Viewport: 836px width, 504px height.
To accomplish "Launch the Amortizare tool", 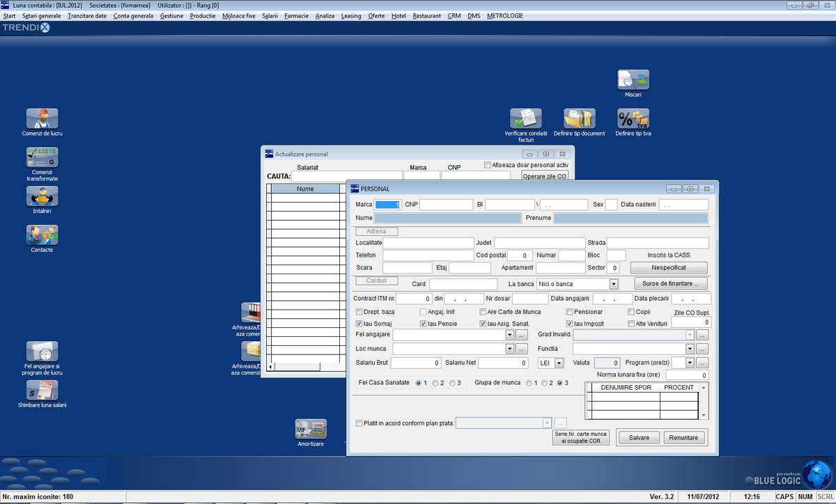I will pyautogui.click(x=310, y=427).
